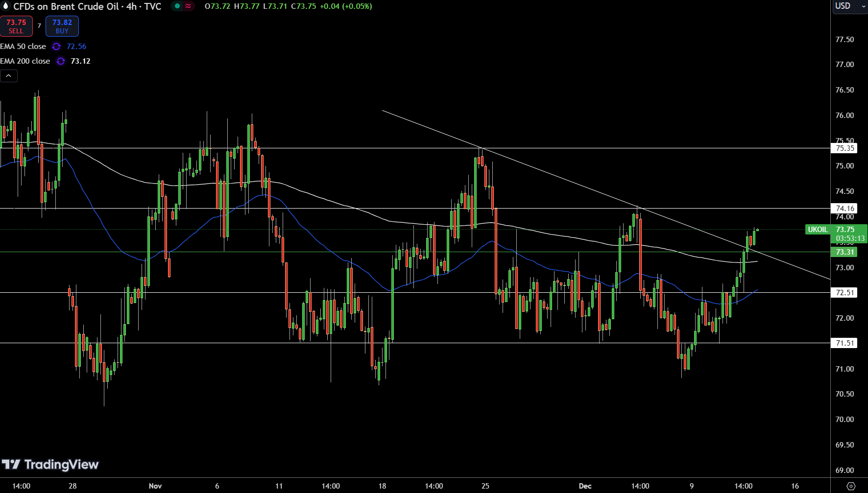This screenshot has height=493, width=868.
Task: Click the countdown timer 03:53:13
Action: click(x=850, y=239)
